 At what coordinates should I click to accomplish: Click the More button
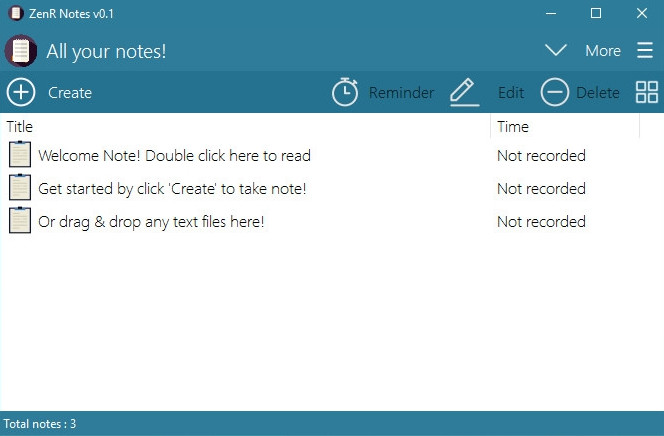point(603,51)
